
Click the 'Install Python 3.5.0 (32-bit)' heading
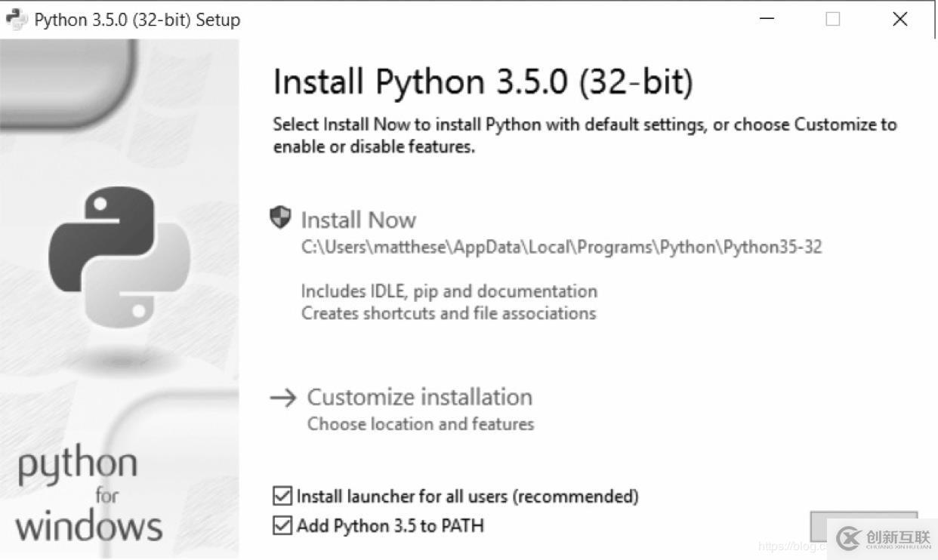(483, 82)
